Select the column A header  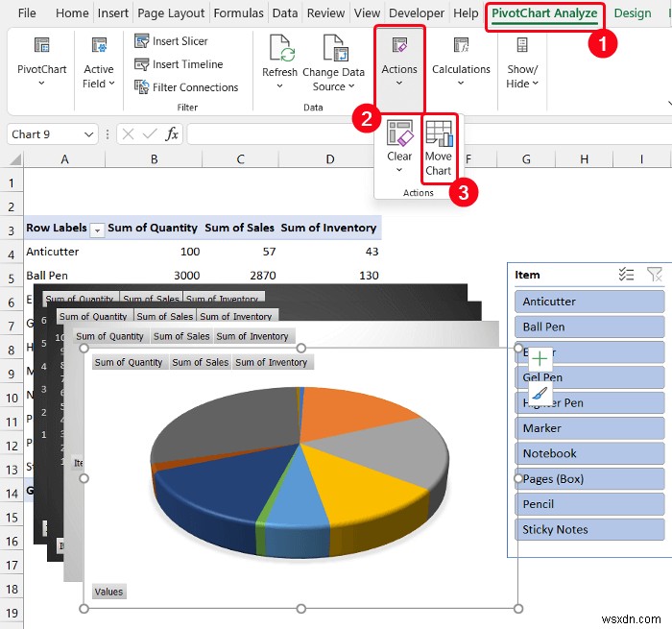coord(64,159)
